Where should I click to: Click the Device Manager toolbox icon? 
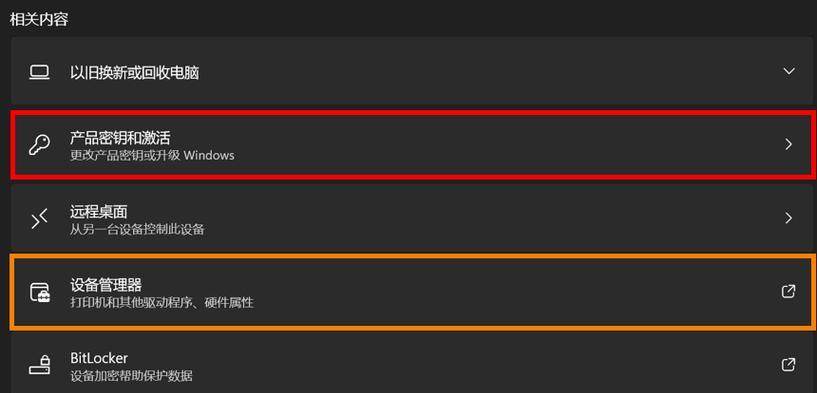pos(39,292)
